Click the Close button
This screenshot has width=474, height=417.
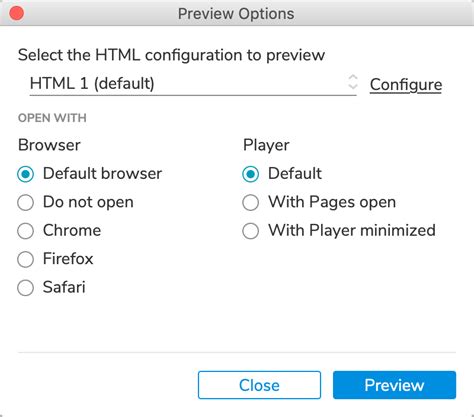coord(259,385)
